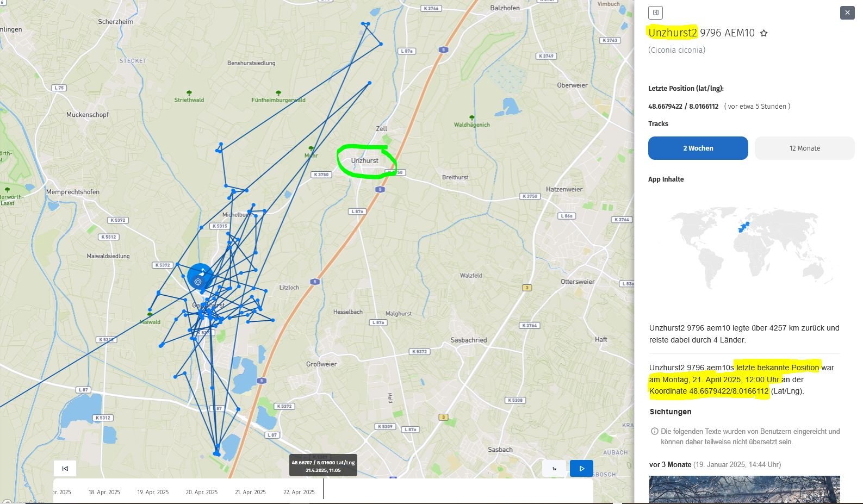Open the sighting photo from 19. Januar 2025
The height and width of the screenshot is (504, 863).
point(744,489)
